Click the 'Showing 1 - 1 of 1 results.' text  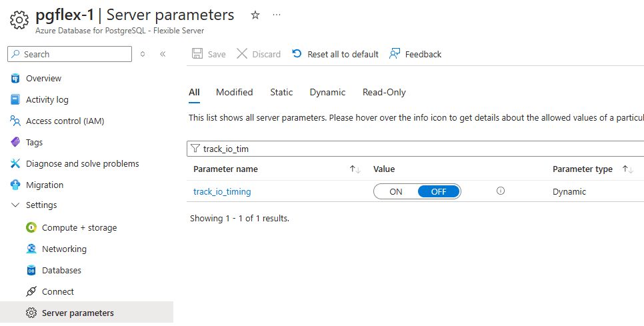coord(240,219)
